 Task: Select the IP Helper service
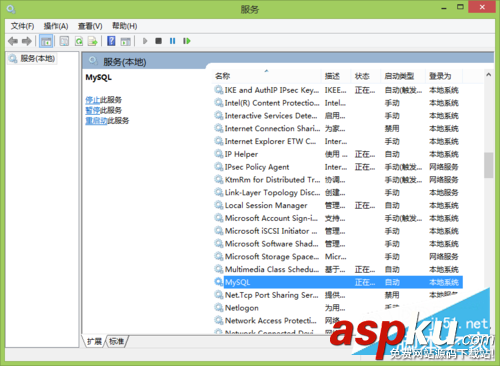(x=338, y=154)
